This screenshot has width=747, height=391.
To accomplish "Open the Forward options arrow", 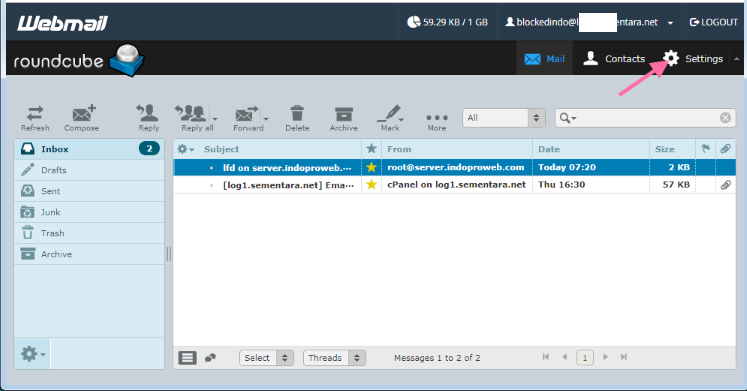I will tap(266, 119).
